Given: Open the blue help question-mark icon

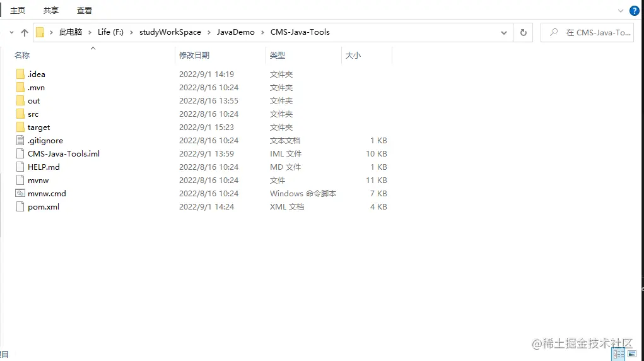Looking at the screenshot, I should (x=634, y=11).
